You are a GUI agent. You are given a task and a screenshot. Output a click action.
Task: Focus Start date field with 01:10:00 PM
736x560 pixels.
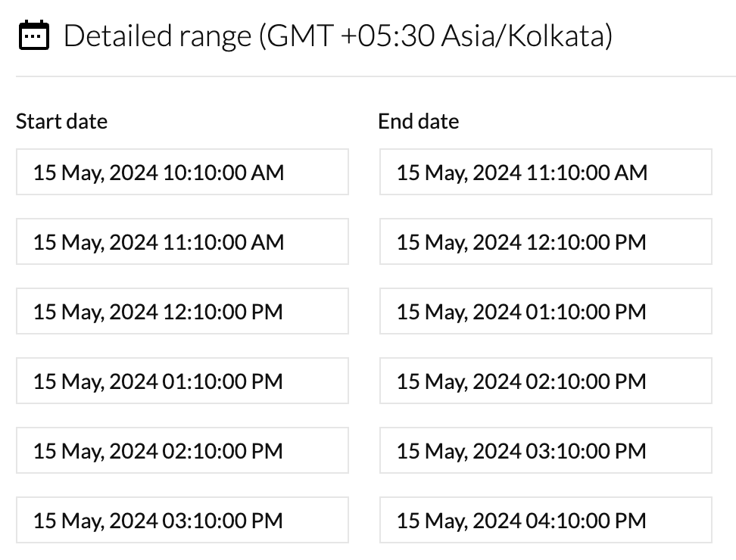point(182,381)
